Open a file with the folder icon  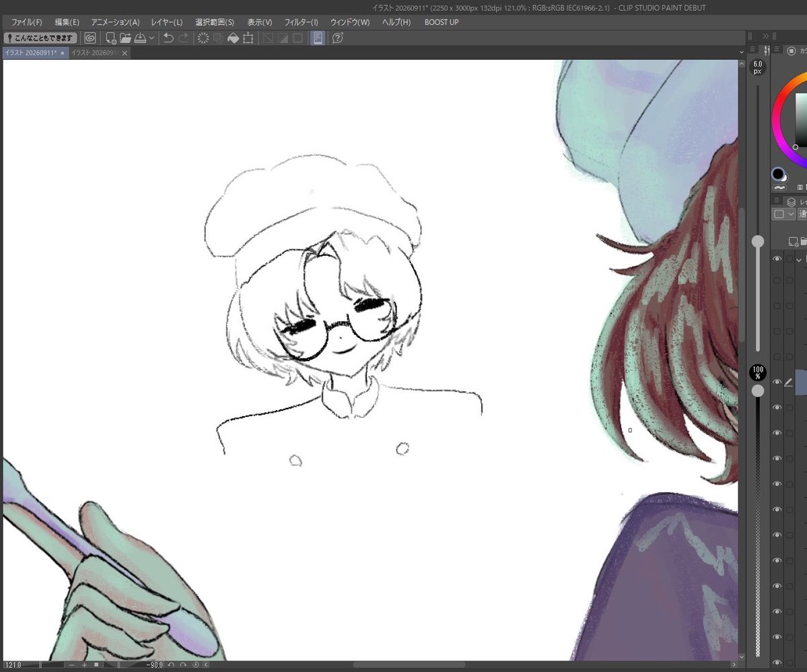125,38
